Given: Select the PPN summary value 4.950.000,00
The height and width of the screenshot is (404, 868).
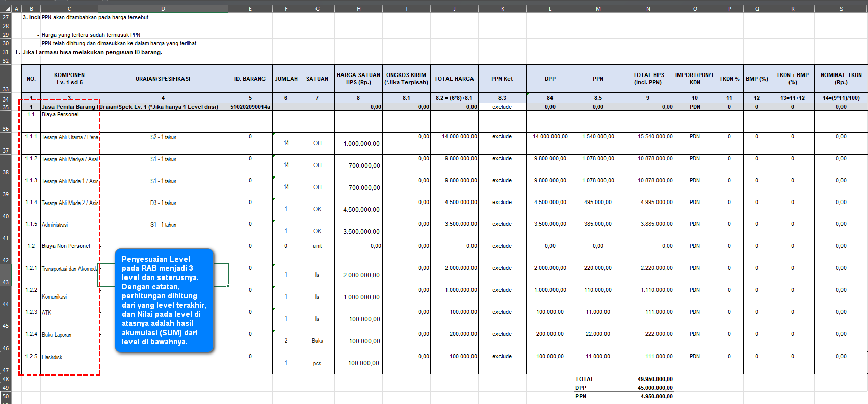Looking at the screenshot, I should pyautogui.click(x=648, y=396).
